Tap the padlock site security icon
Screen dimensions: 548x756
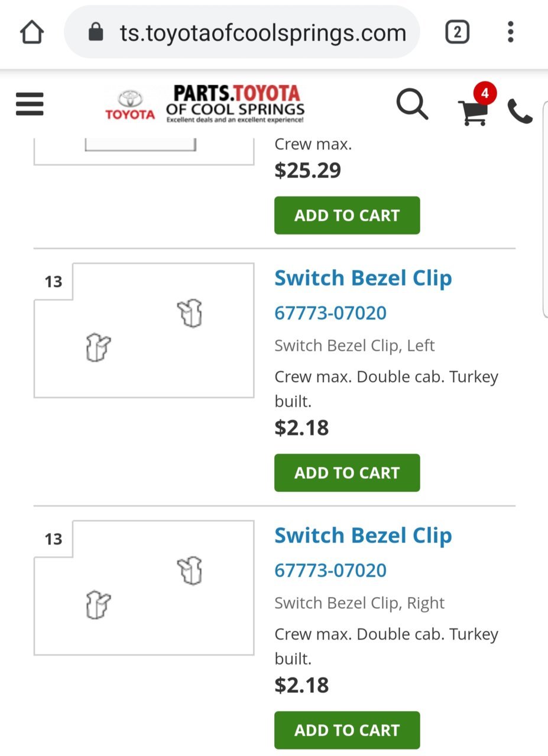pos(96,32)
